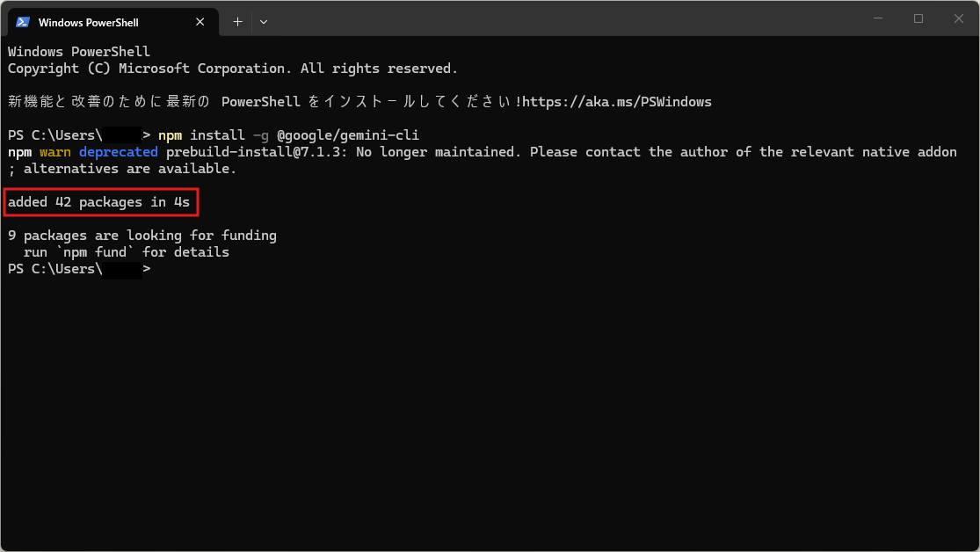The height and width of the screenshot is (552, 980).
Task: Select the Windows PowerShell tab title
Action: click(x=88, y=22)
